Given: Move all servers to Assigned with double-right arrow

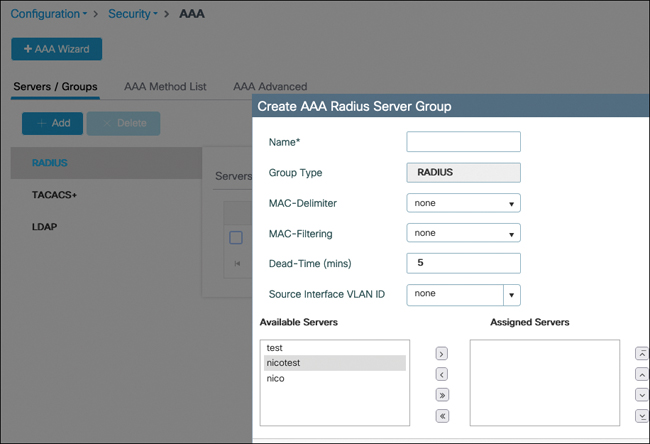Looking at the screenshot, I should [x=442, y=395].
